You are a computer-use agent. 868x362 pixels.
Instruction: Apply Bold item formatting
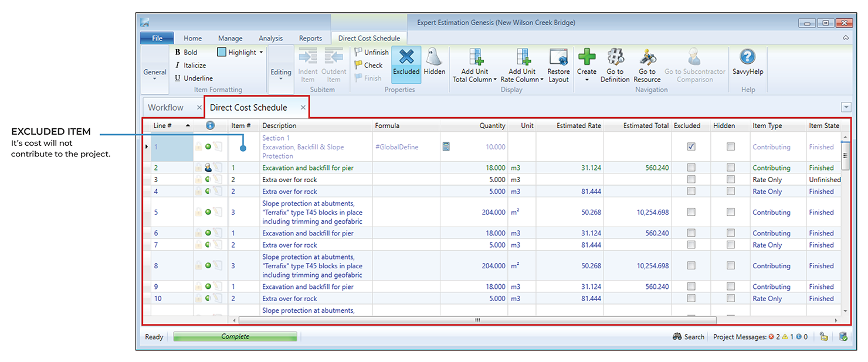tap(185, 52)
